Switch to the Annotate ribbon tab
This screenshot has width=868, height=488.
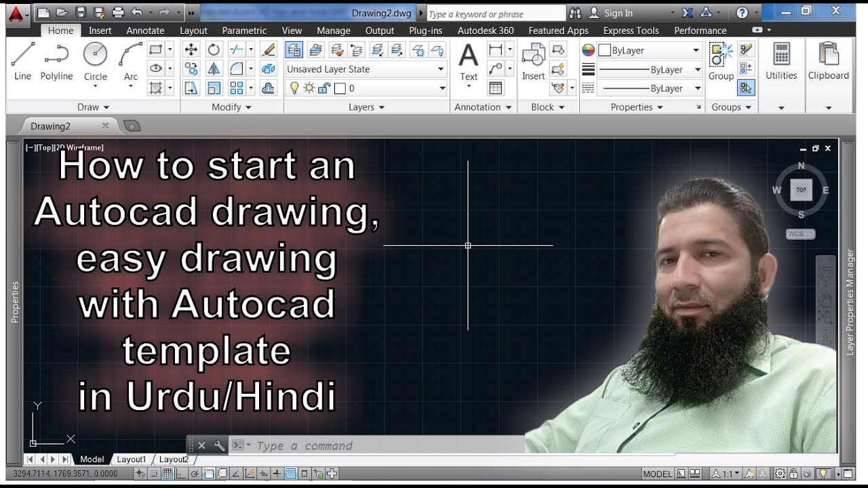pyautogui.click(x=145, y=30)
